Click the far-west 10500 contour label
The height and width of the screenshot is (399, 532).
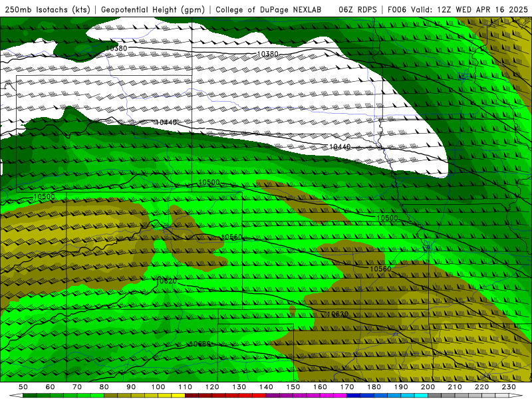(x=45, y=197)
